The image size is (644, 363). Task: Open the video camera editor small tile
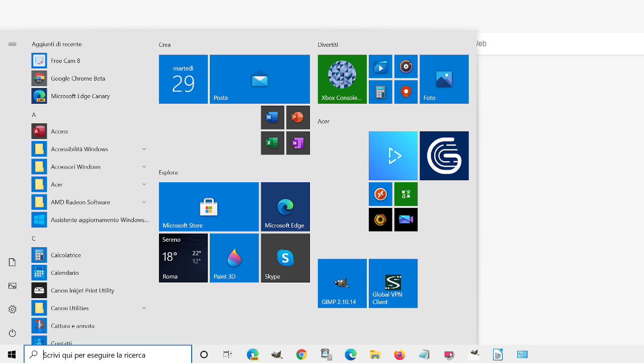[x=406, y=220]
